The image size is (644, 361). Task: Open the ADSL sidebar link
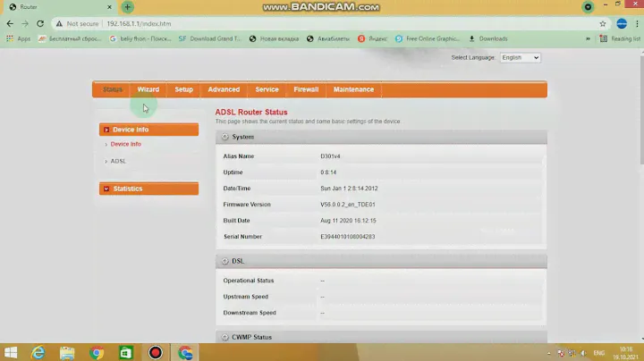click(x=118, y=161)
